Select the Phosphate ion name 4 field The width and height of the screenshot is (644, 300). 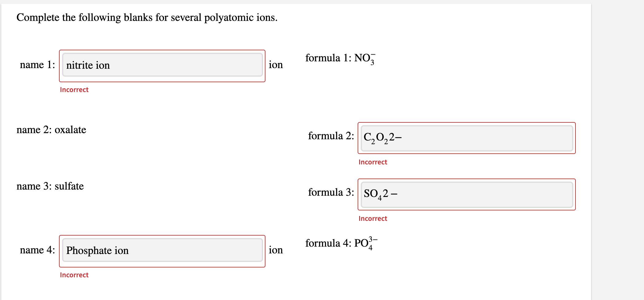[x=162, y=250]
